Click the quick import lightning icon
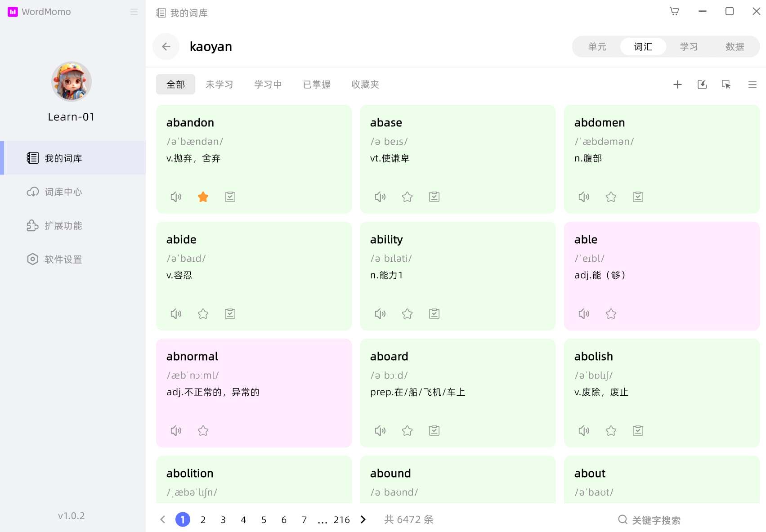Image resolution: width=766 pixels, height=532 pixels. (x=702, y=85)
